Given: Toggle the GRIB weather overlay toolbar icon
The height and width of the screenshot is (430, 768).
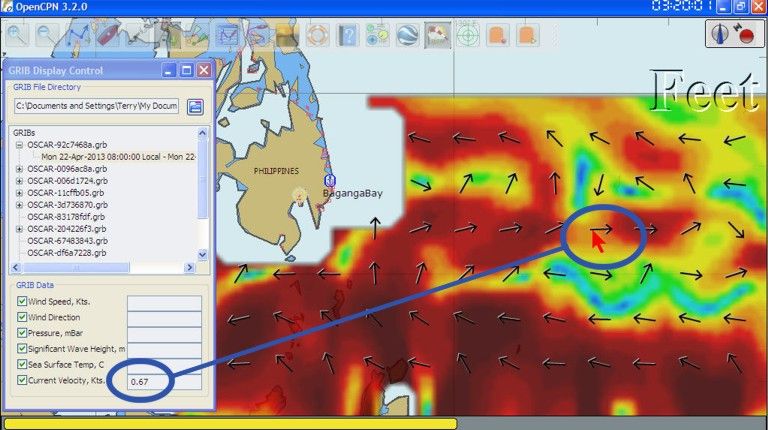Looking at the screenshot, I should tap(437, 35).
